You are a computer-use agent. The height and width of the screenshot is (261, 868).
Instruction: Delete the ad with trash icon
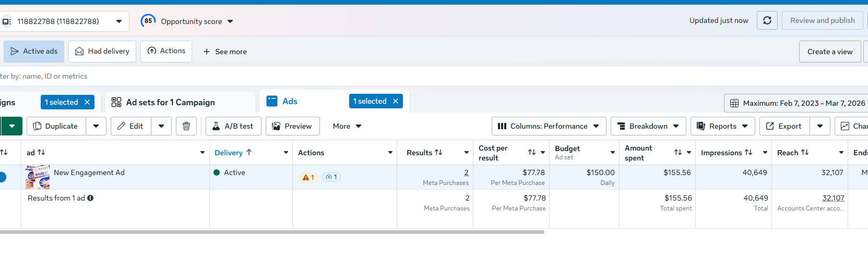pos(186,126)
